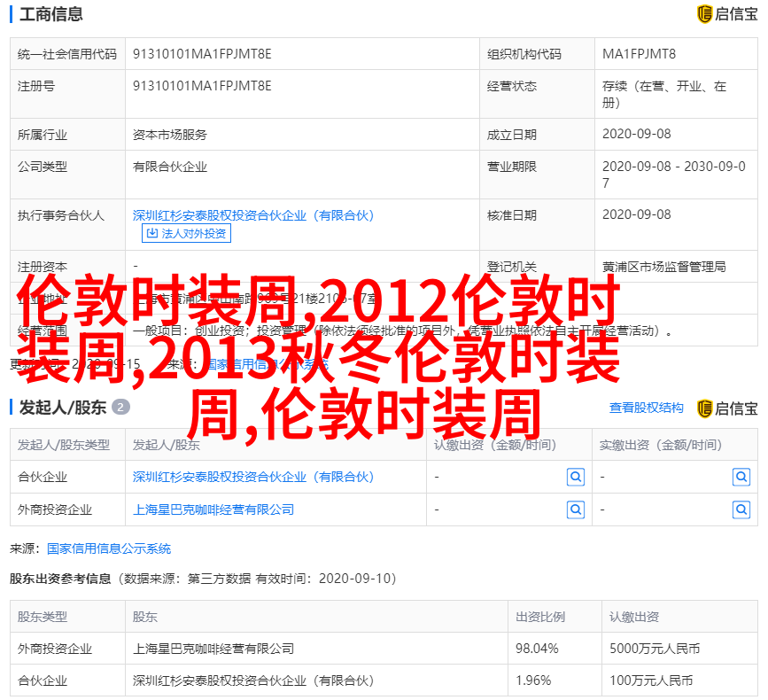Click registration authority 黄浦区市场监督管理局
The image size is (768, 700).
pos(663,267)
